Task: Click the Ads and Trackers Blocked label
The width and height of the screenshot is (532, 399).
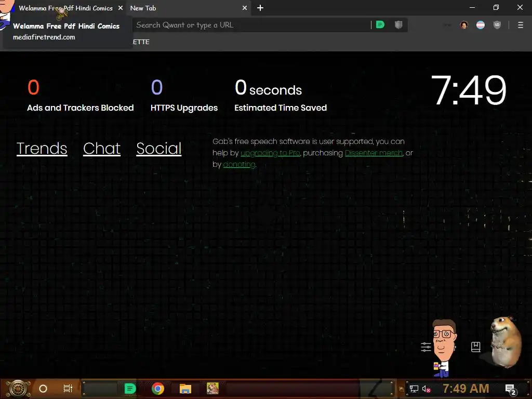Action: pyautogui.click(x=81, y=108)
